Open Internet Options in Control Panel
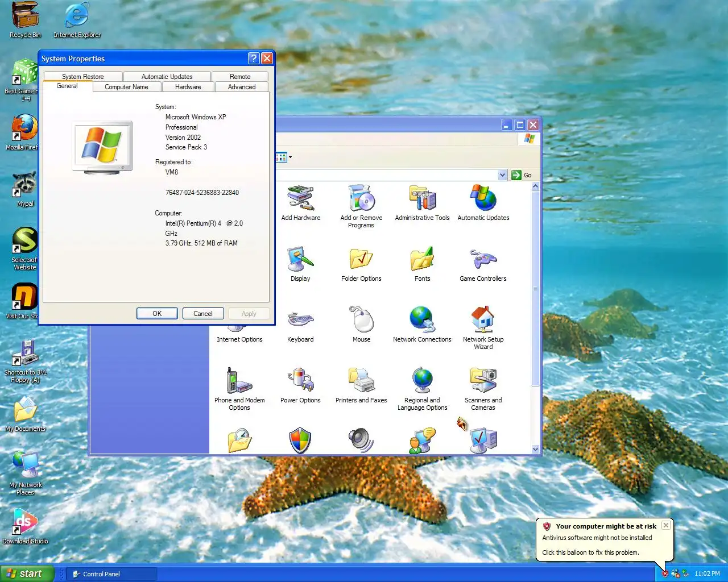Viewport: 728px width, 582px height. point(239,335)
